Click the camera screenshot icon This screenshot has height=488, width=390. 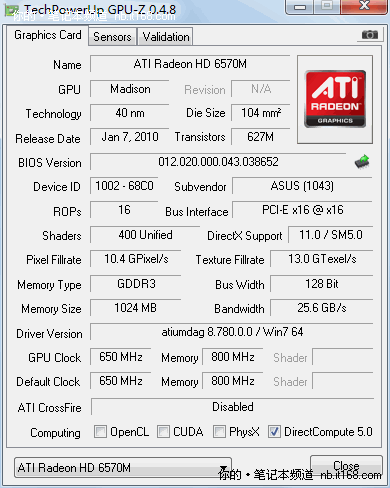(369, 35)
